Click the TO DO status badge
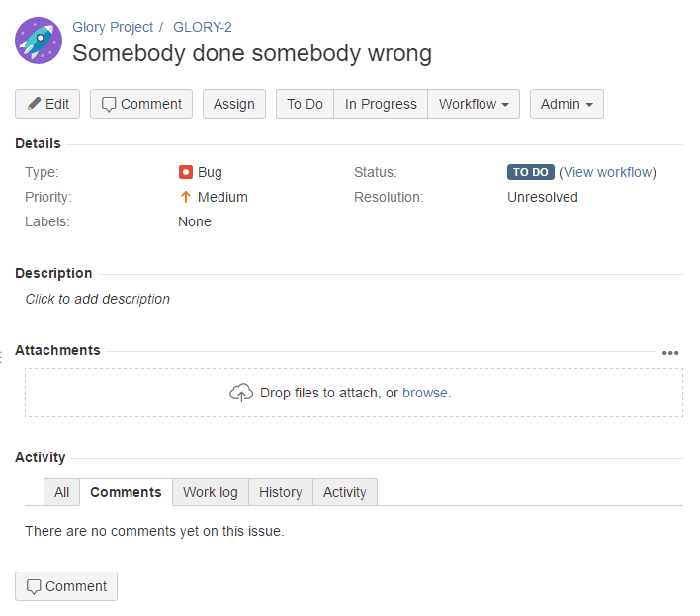 530,172
